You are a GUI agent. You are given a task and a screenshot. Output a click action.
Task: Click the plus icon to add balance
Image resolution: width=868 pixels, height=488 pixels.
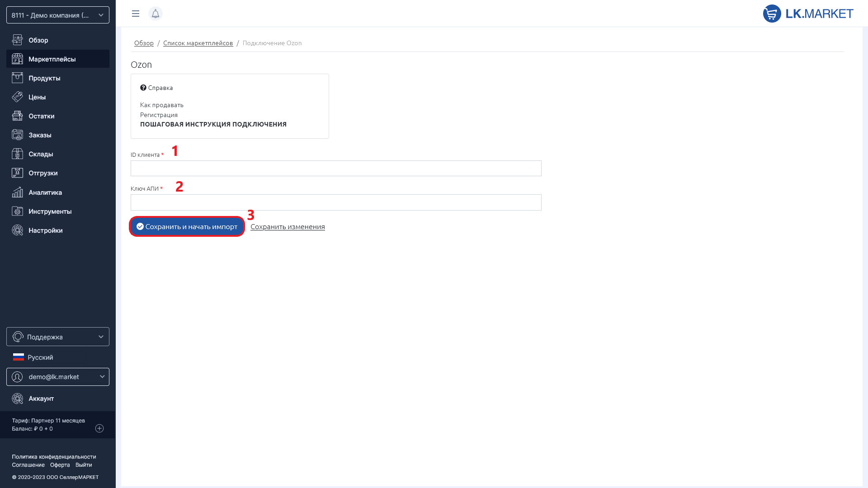pyautogui.click(x=99, y=428)
